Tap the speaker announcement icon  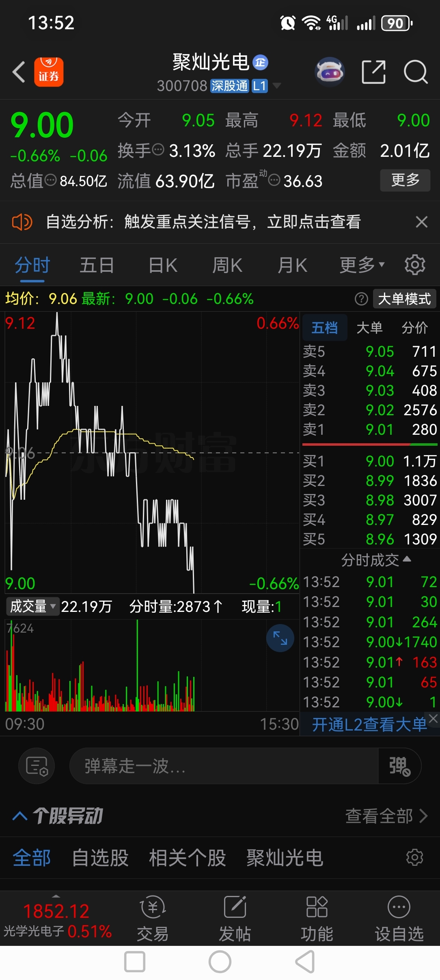coord(22,222)
